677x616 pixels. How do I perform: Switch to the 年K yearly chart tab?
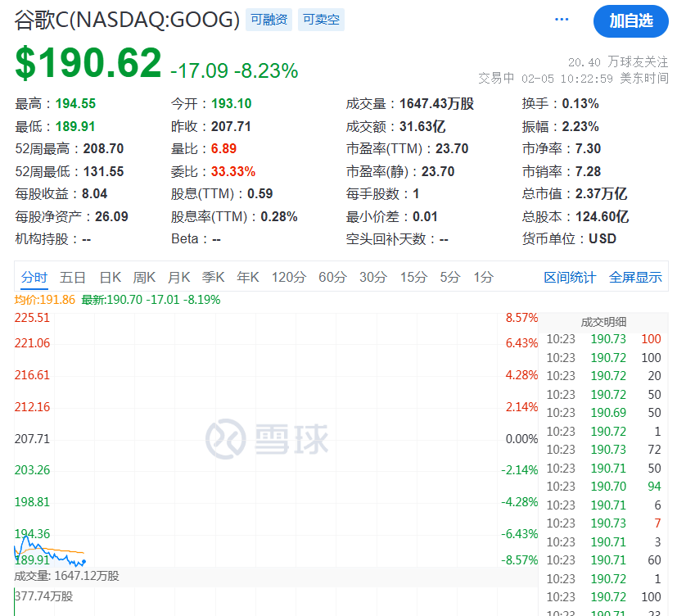pos(247,277)
